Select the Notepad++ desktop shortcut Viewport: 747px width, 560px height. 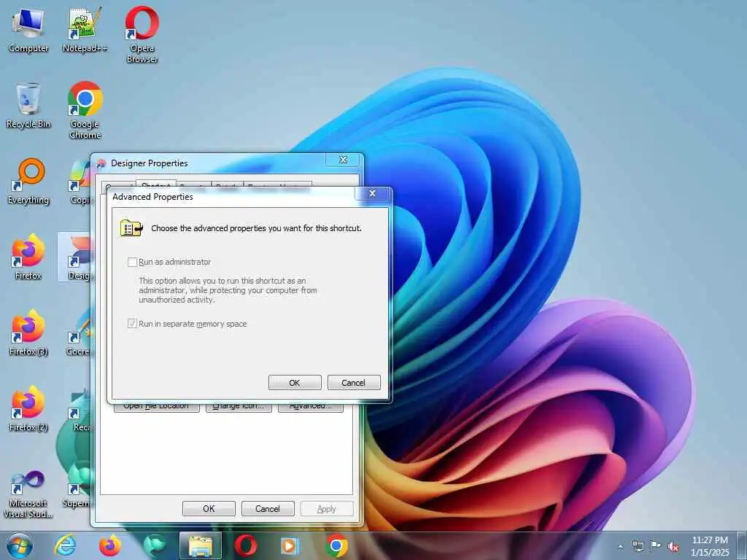(85, 29)
